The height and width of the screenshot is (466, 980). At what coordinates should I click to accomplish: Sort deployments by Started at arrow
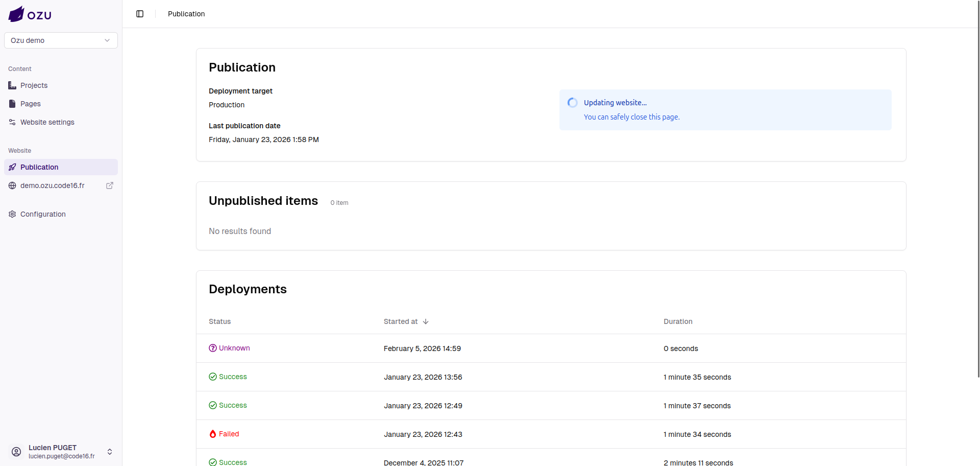click(x=426, y=321)
